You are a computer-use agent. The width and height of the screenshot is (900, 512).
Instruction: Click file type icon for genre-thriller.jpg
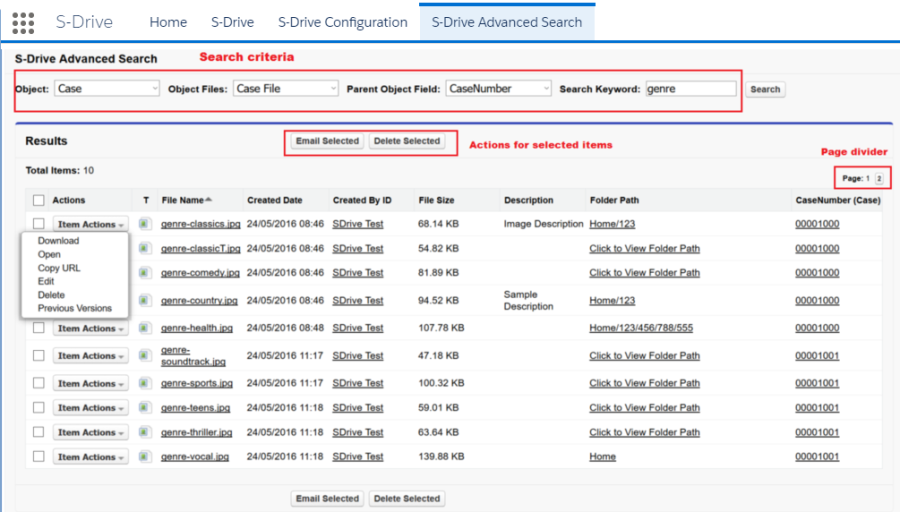tap(145, 432)
